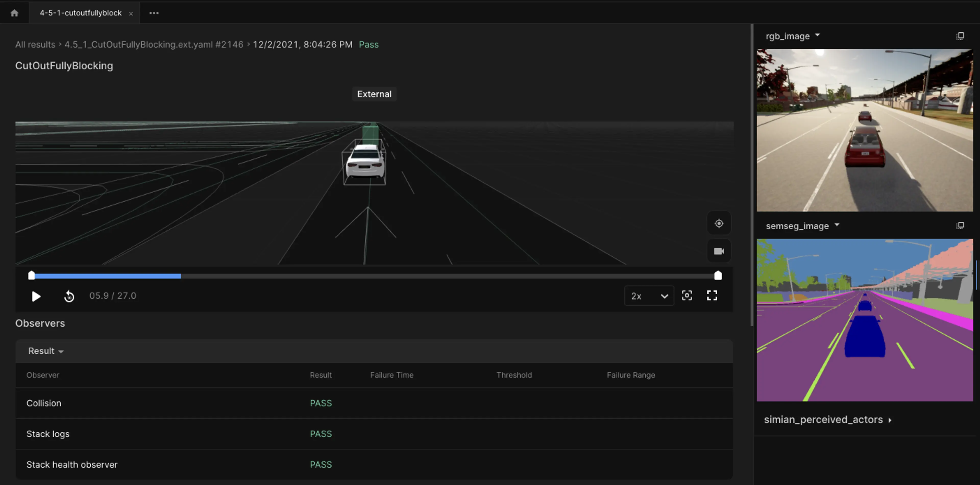
Task: Close the 4-5-1-cutoutfullyblock tab
Action: pyautogui.click(x=131, y=13)
